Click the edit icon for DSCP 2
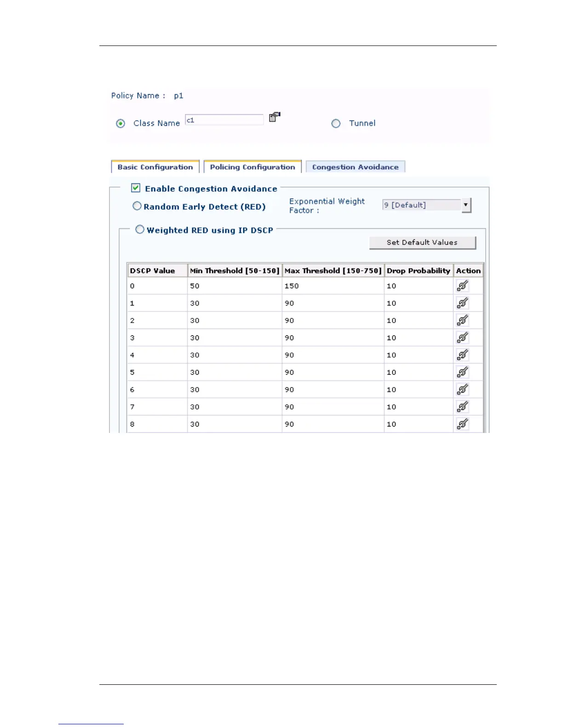 pyautogui.click(x=463, y=320)
